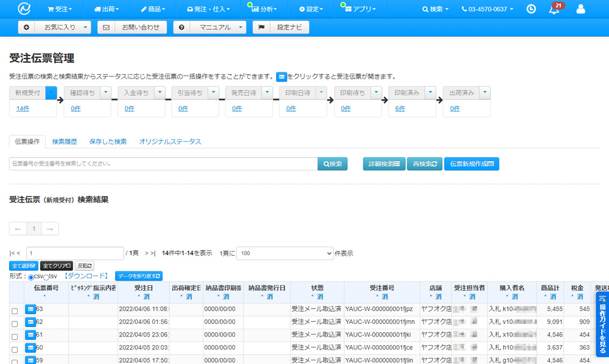Open the アプリ menu
609x364 pixels.
click(361, 9)
